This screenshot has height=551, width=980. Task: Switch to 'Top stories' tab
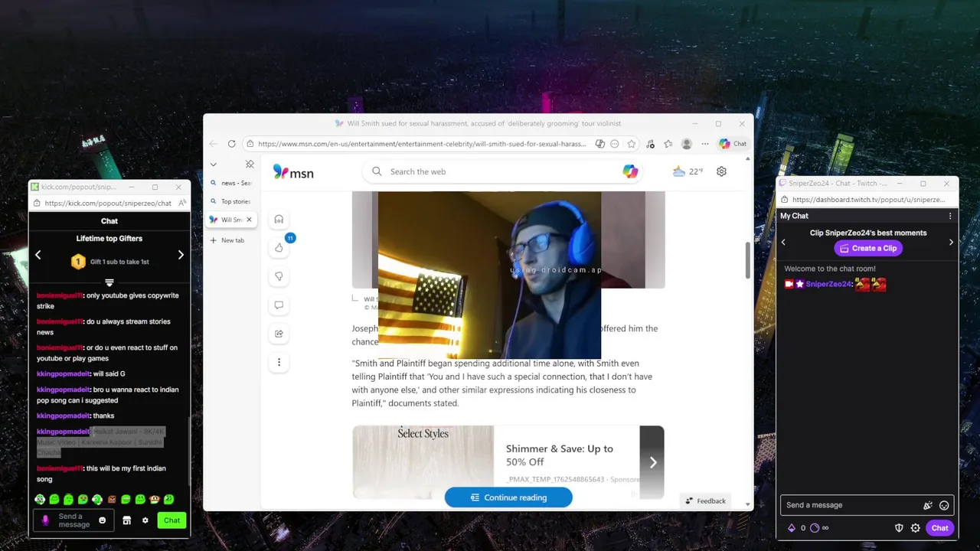point(230,201)
